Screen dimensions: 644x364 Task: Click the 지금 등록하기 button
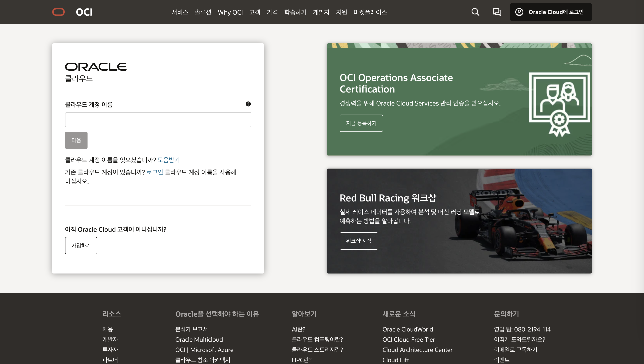pos(361,123)
